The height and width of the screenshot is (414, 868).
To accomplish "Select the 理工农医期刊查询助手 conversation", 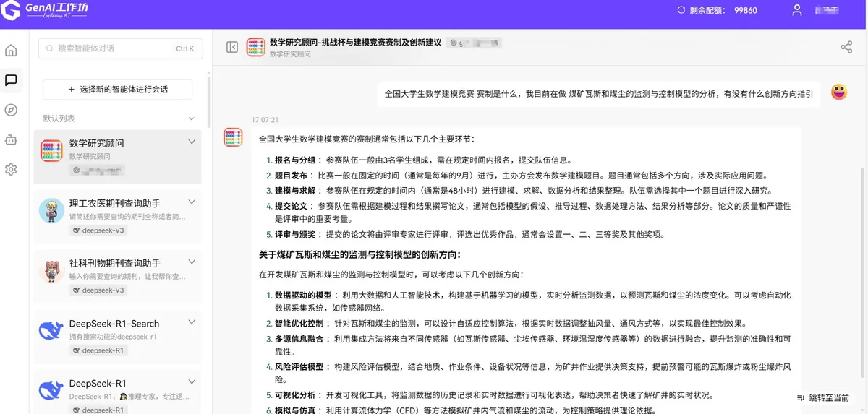I will coord(118,216).
